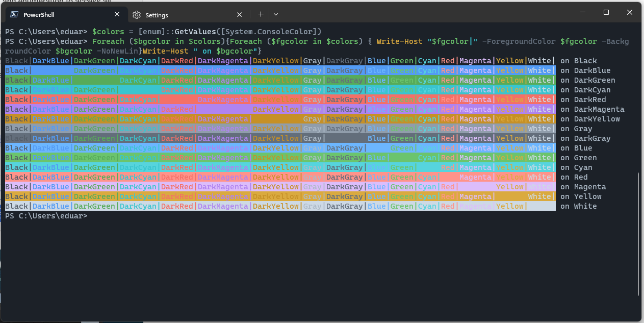Click the 'on Cyan' row label

(x=576, y=167)
